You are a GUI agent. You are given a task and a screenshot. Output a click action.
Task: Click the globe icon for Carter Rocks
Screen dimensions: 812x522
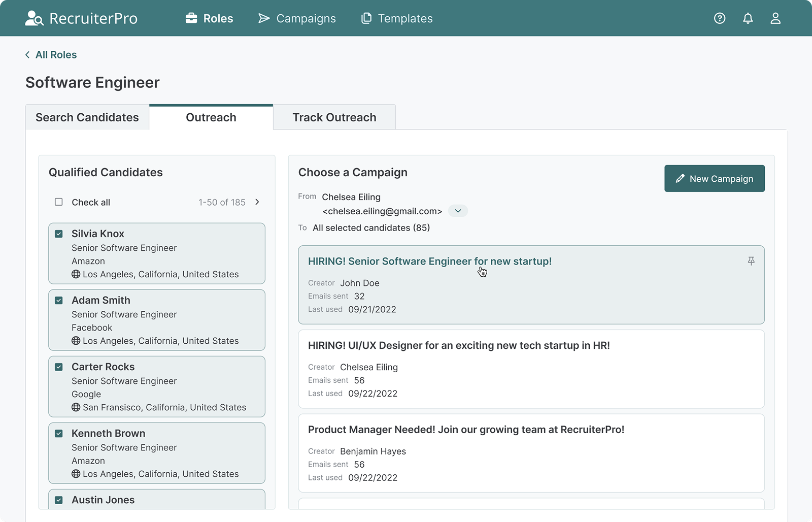coord(76,407)
